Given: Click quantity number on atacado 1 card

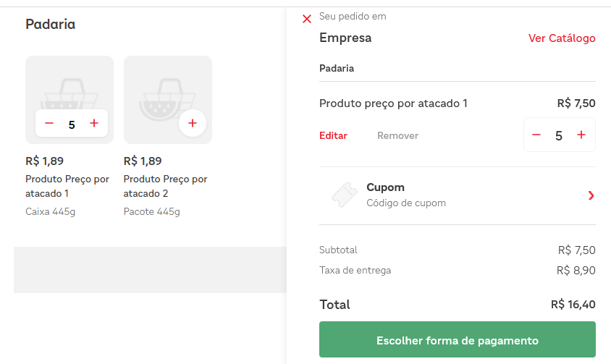Looking at the screenshot, I should [x=72, y=124].
